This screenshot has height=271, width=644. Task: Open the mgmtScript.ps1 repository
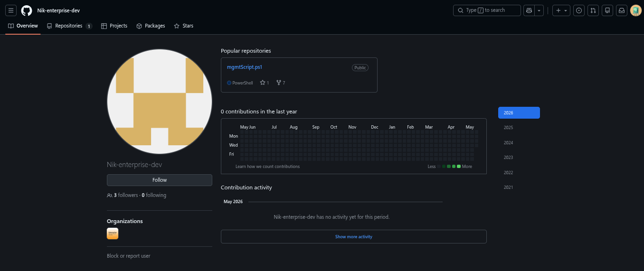[245, 67]
